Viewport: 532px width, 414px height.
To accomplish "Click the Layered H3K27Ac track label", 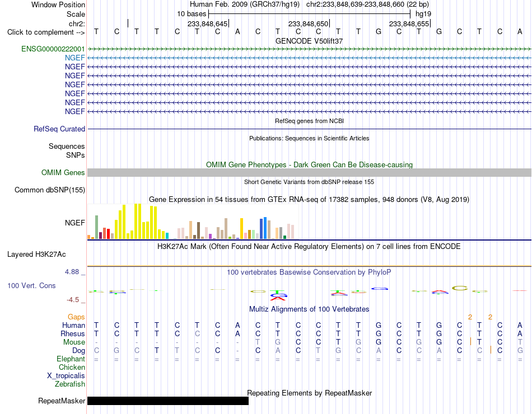I will 36,255.
